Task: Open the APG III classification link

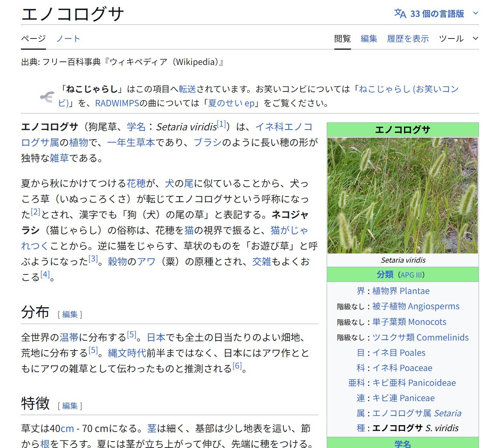Action: pyautogui.click(x=411, y=275)
